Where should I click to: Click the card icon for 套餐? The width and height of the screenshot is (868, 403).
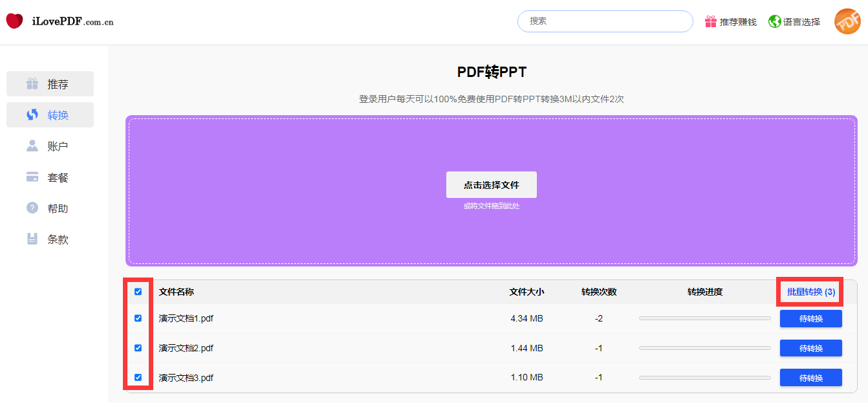[x=32, y=177]
